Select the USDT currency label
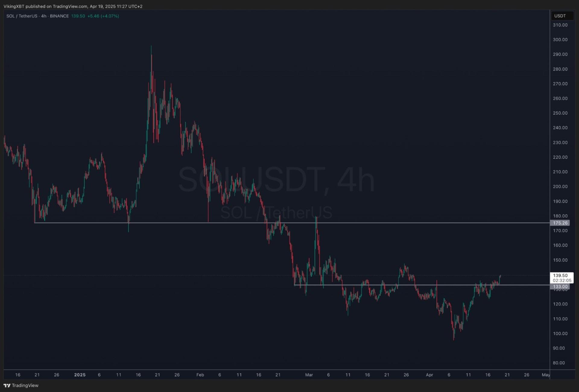 [x=560, y=16]
